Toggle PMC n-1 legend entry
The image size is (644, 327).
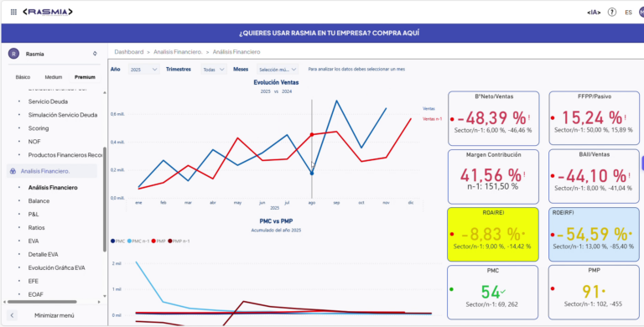point(138,241)
